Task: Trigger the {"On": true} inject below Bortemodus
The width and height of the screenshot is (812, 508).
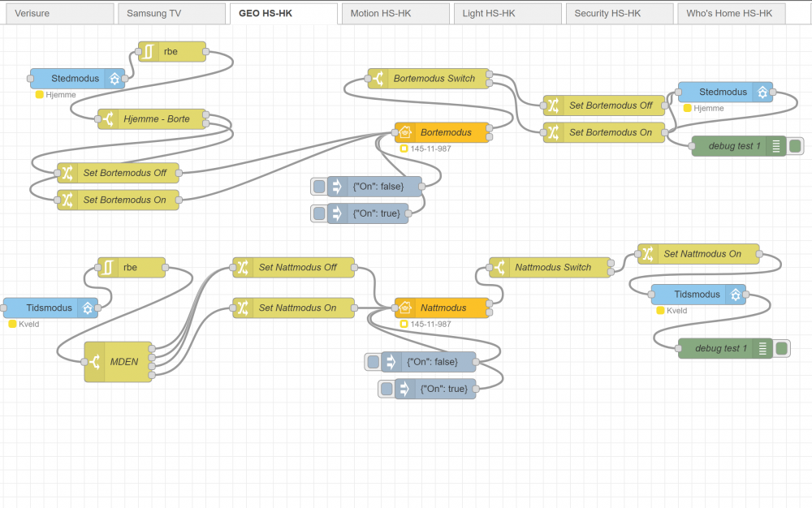Action: click(319, 213)
